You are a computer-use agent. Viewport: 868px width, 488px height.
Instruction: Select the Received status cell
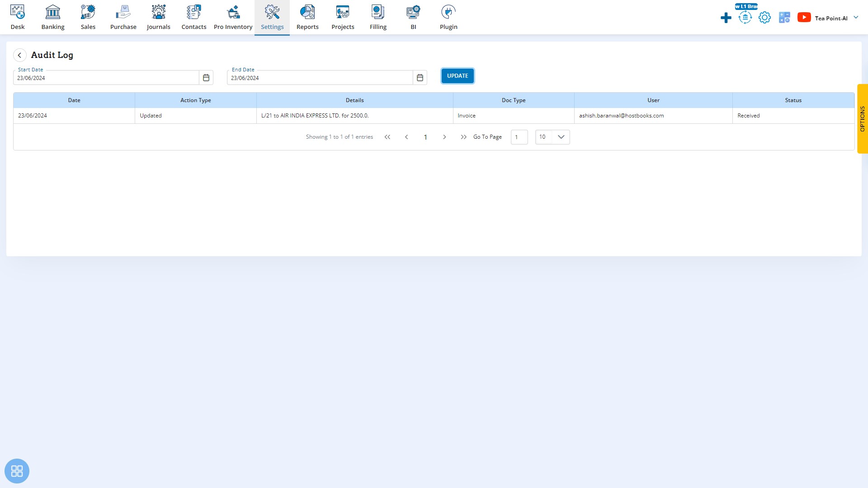[x=793, y=116]
